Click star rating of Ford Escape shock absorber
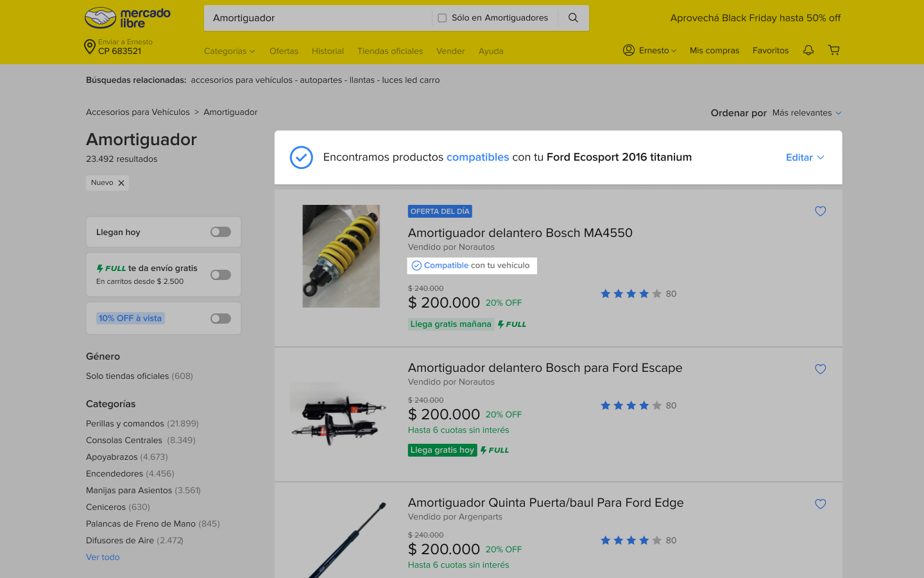This screenshot has height=578, width=924. coord(631,405)
